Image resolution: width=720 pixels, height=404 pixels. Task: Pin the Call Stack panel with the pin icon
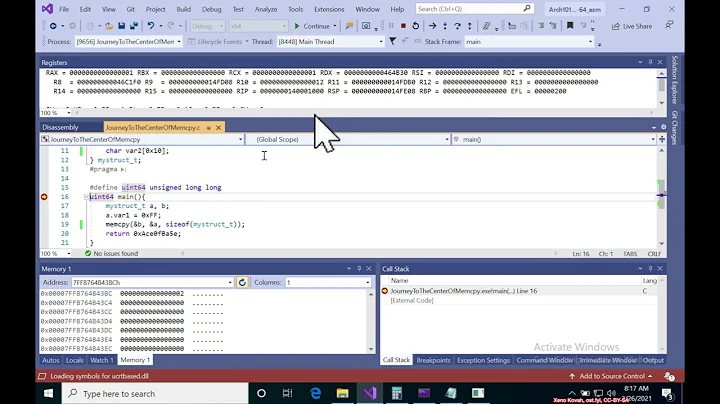coord(650,269)
